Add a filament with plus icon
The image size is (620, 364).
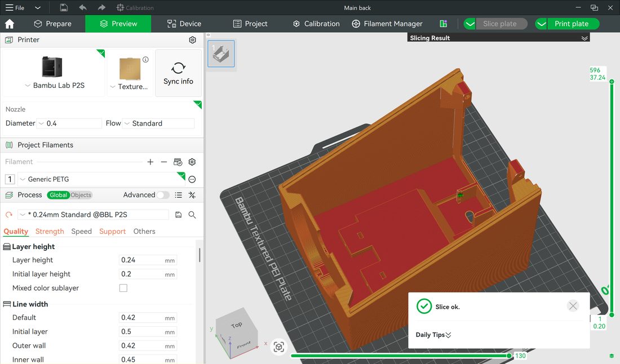[150, 162]
